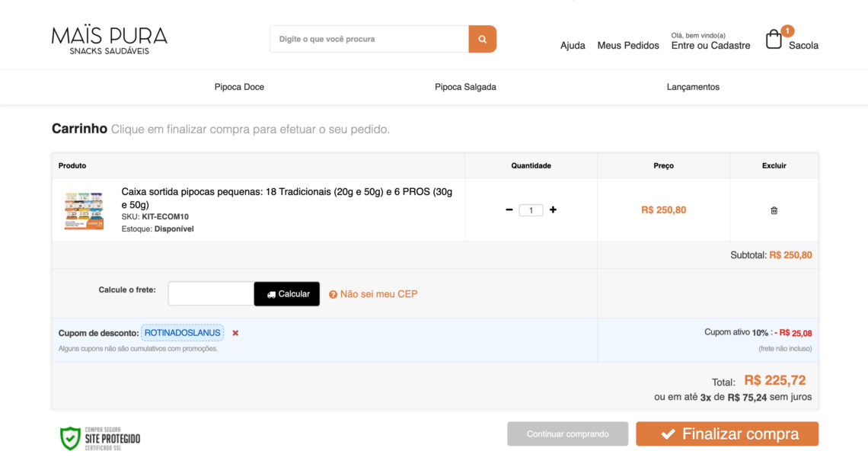Select the quantity input box
The height and width of the screenshot is (464, 868).
(531, 210)
